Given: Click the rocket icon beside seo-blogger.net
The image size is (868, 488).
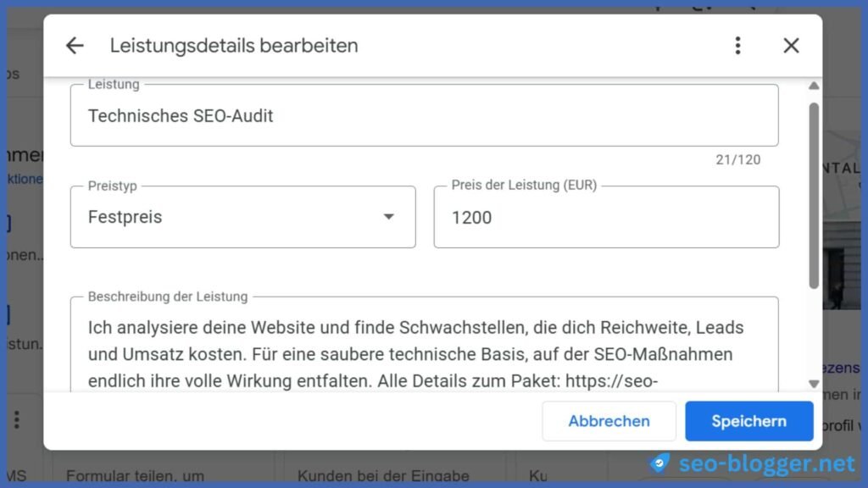Looking at the screenshot, I should tap(660, 463).
